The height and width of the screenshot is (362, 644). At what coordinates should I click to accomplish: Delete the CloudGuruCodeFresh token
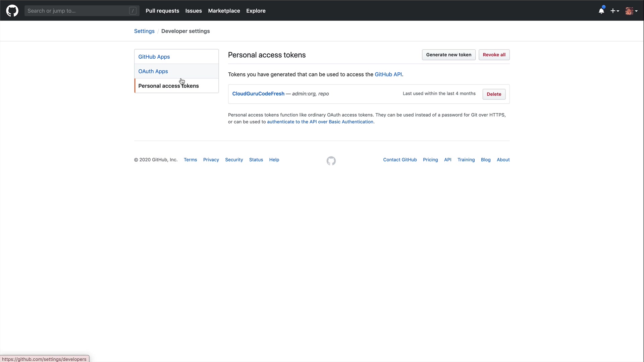coord(494,94)
